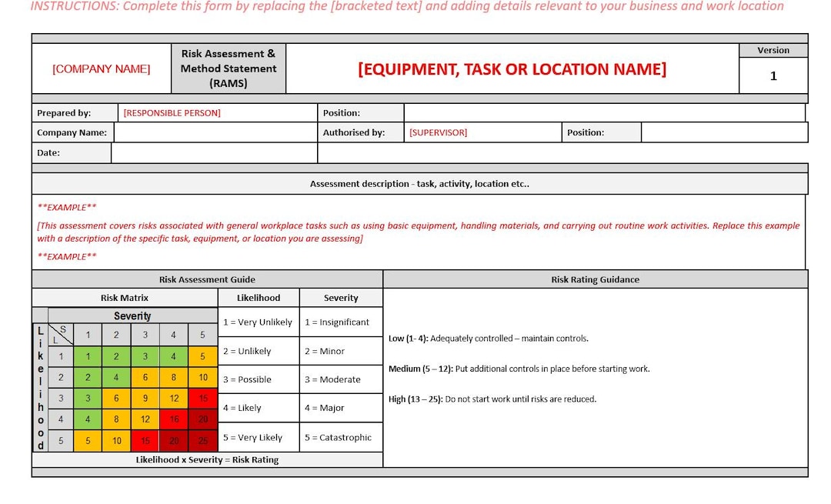The height and width of the screenshot is (504, 831).
Task: Click the Medium (5 – 12) guidance line
Action: pyautogui.click(x=519, y=369)
